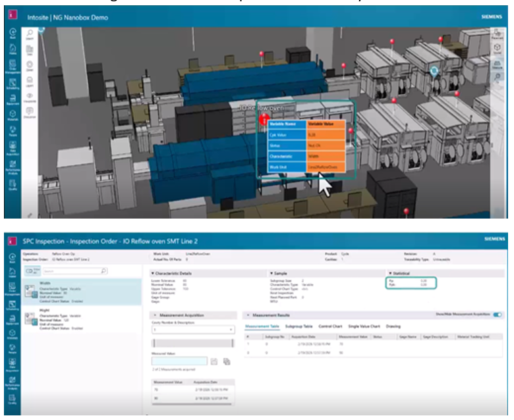Click the Search tool in Intosite's white toolbar
Viewport: 514px width, 420px height.
(30, 34)
